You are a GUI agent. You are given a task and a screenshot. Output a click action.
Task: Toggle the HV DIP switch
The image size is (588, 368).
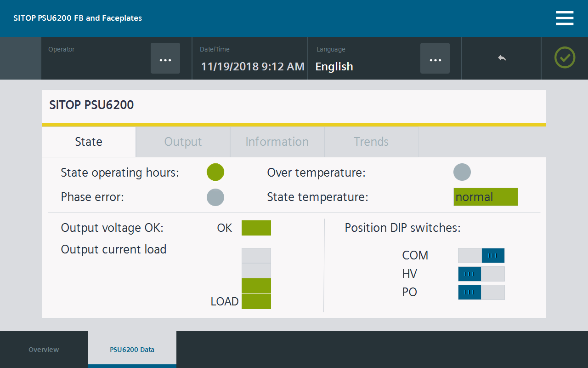481,274
